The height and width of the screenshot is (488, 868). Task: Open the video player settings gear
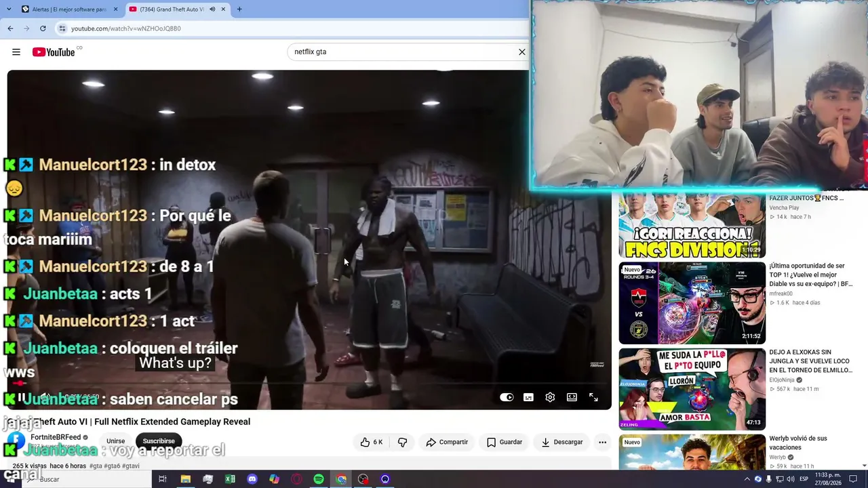[550, 397]
